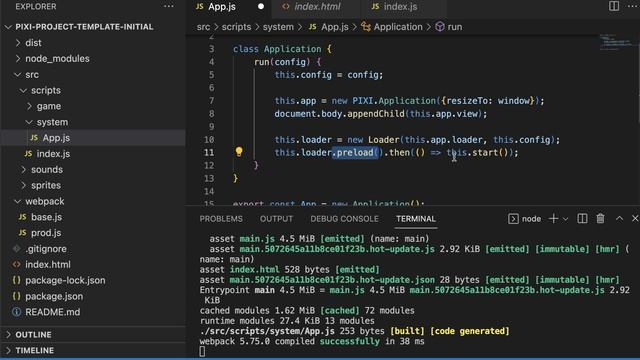
Task: Select the TERMINAL panel tab
Action: [416, 219]
